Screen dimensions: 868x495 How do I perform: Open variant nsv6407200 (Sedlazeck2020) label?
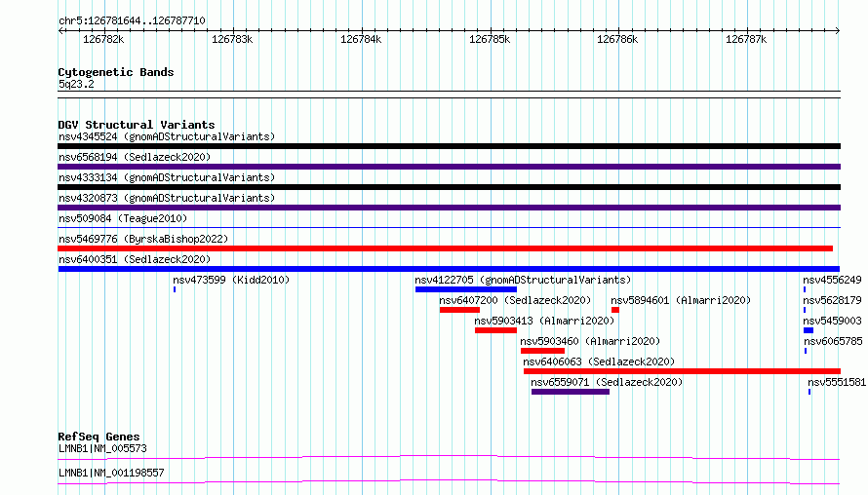515,300
